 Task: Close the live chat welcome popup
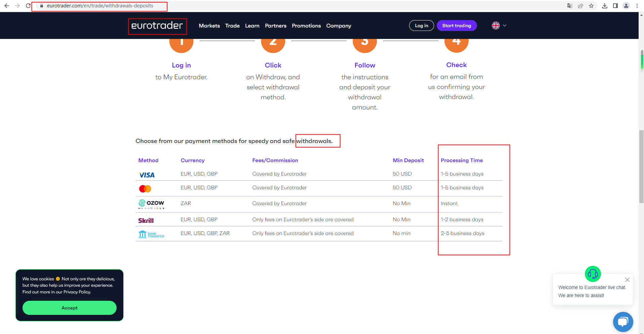click(x=627, y=280)
